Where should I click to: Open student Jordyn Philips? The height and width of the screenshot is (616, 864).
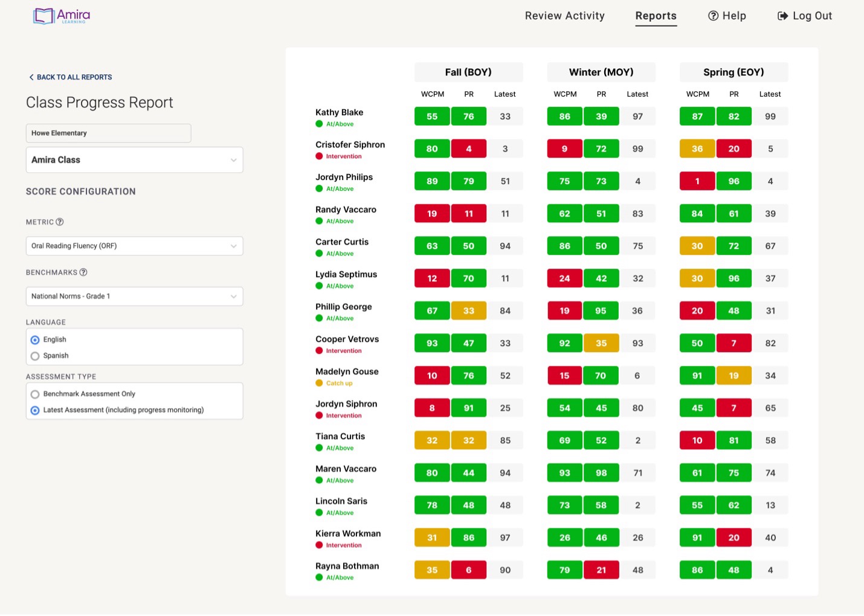344,177
